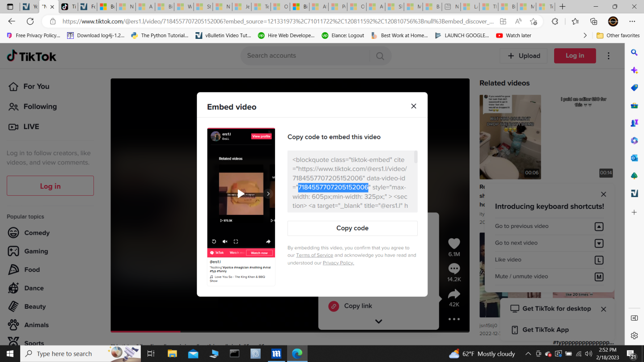Open the Terms of Service link
Screen dimensions: 644x362
click(x=314, y=255)
